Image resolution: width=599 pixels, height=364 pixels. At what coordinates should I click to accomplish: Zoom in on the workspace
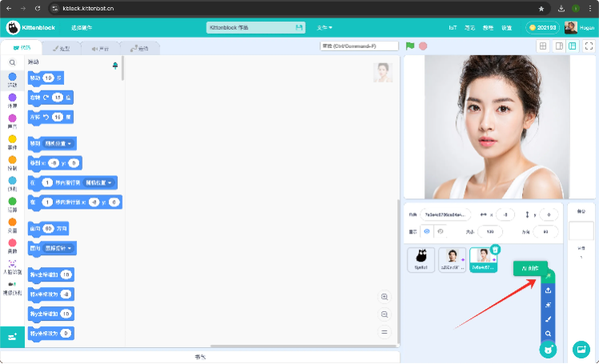click(385, 297)
